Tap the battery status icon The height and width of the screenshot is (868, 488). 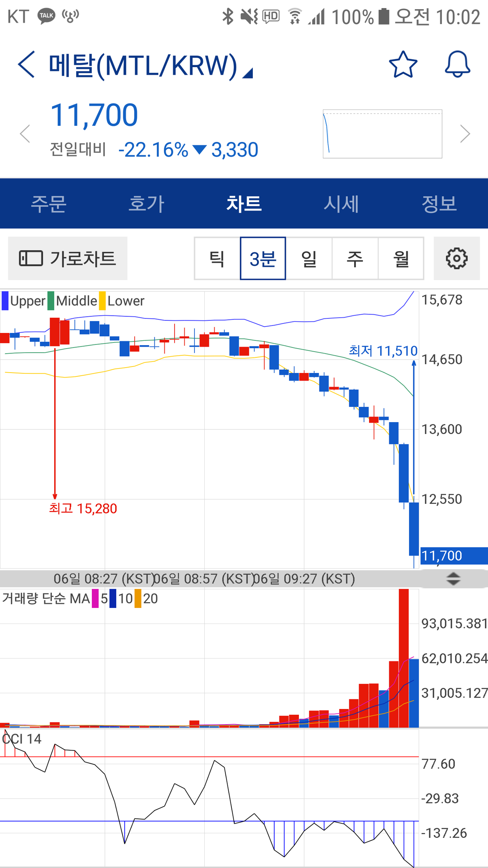tap(384, 16)
